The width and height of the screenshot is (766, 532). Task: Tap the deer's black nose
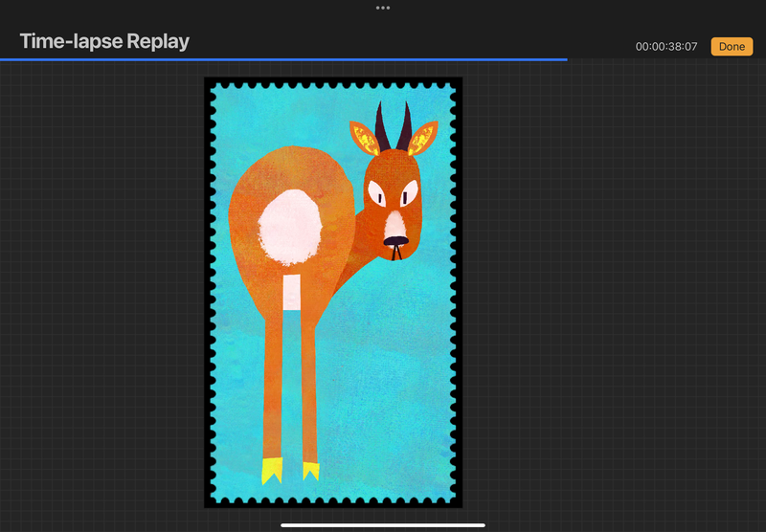click(394, 240)
